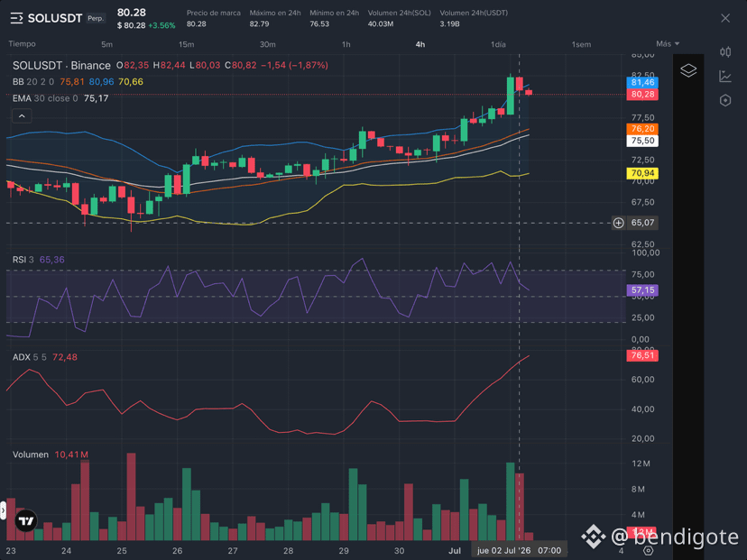Click the 57,15 RSI value label
The height and width of the screenshot is (560, 747).
coord(642,290)
